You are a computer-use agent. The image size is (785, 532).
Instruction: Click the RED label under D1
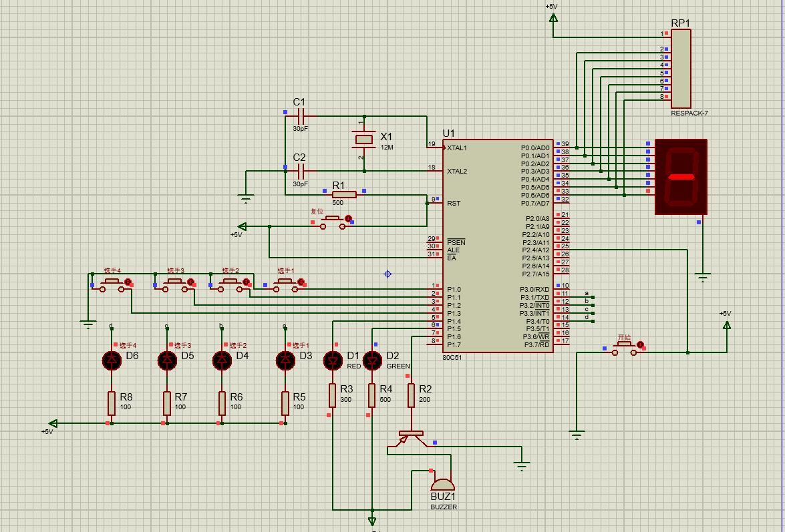[354, 366]
